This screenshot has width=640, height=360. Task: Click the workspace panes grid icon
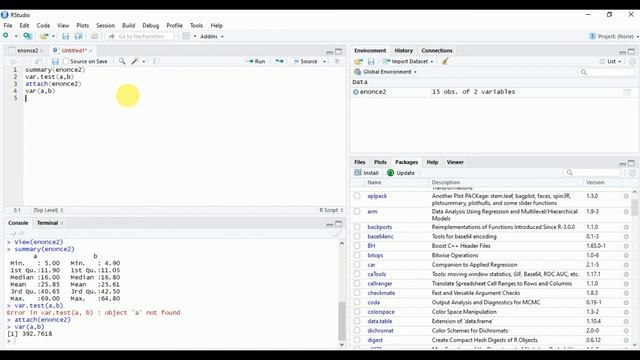[186, 36]
